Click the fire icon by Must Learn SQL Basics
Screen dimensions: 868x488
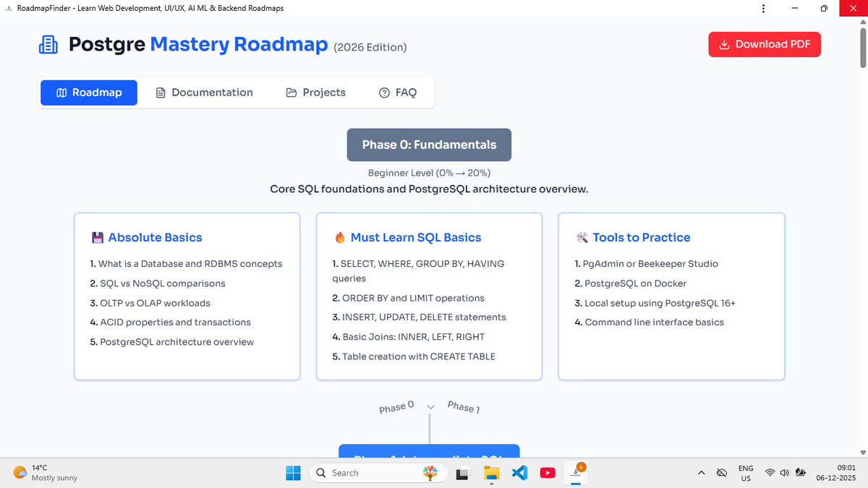tap(339, 237)
